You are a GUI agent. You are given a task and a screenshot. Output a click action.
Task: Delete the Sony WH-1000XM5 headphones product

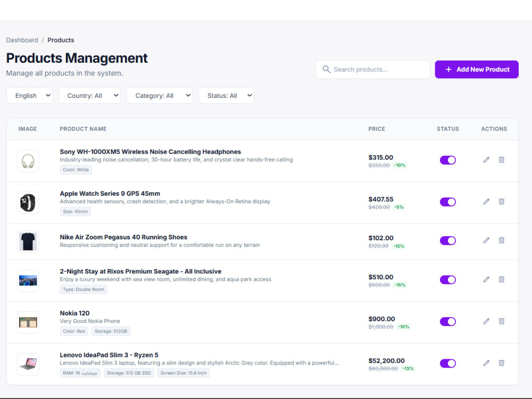tap(502, 160)
